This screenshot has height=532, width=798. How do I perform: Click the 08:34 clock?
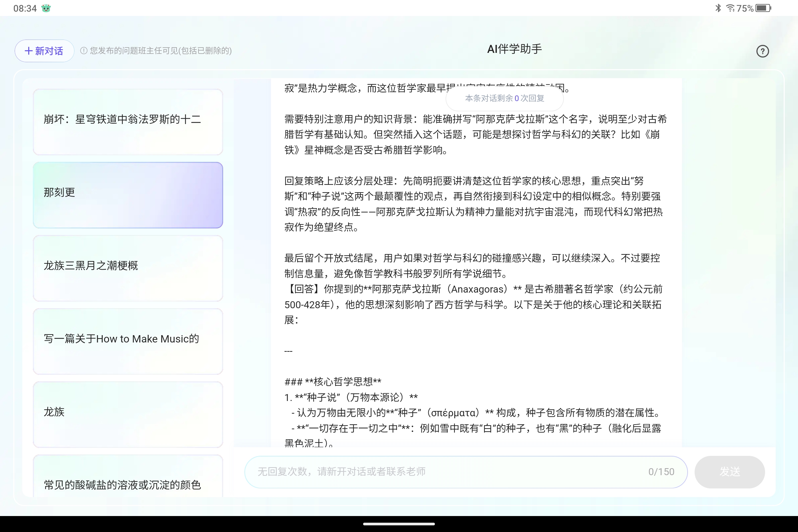(25, 8)
